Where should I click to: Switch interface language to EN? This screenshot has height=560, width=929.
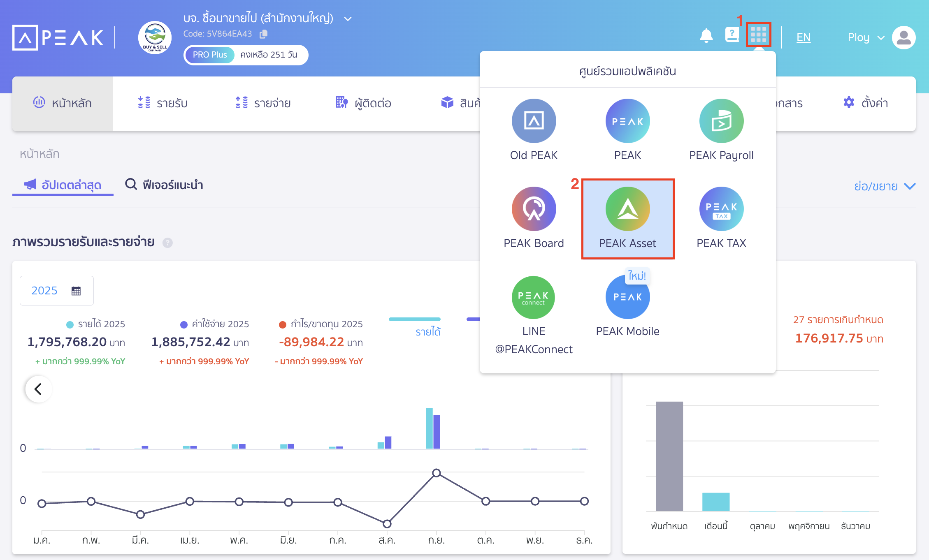pyautogui.click(x=803, y=37)
